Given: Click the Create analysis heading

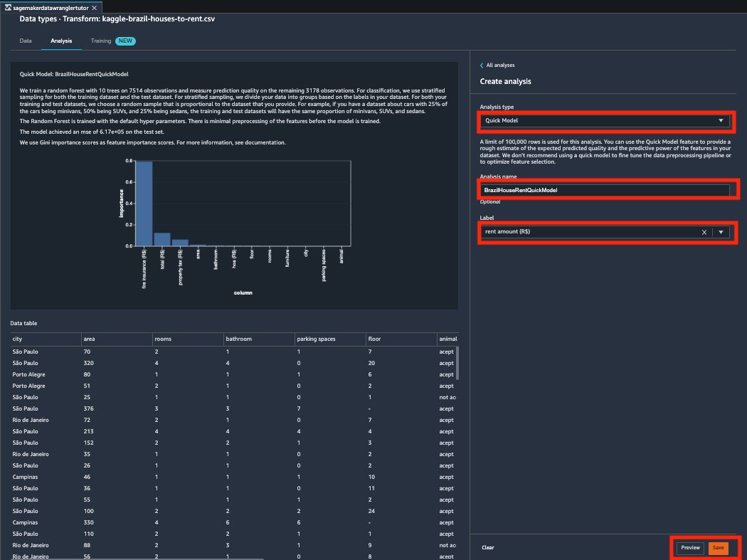Looking at the screenshot, I should (x=505, y=82).
